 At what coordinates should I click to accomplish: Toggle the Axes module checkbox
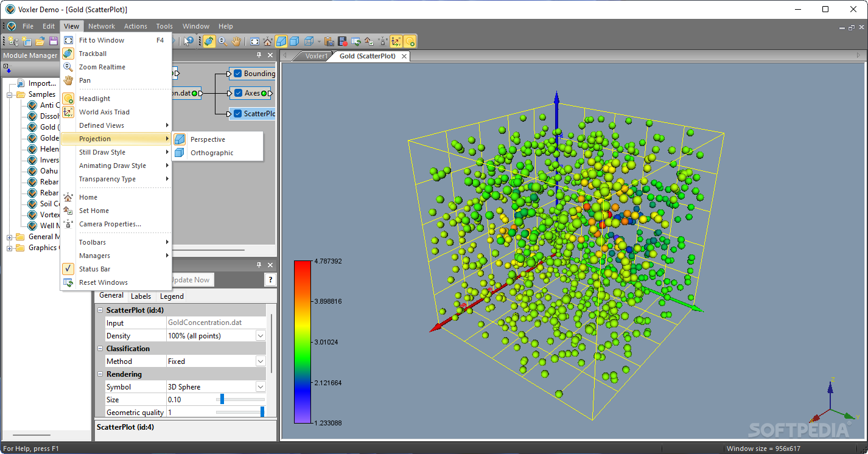pyautogui.click(x=237, y=93)
